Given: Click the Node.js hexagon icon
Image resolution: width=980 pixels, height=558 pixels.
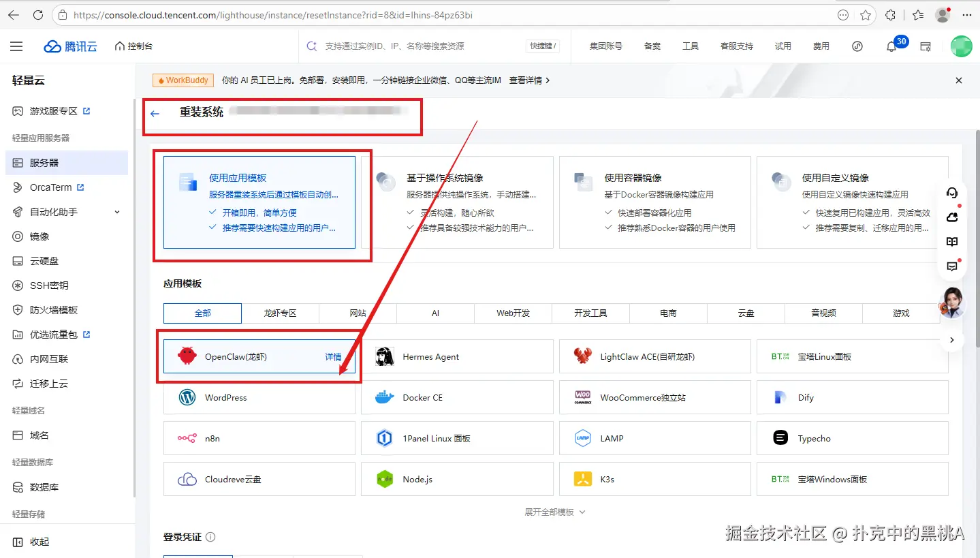Looking at the screenshot, I should 385,479.
